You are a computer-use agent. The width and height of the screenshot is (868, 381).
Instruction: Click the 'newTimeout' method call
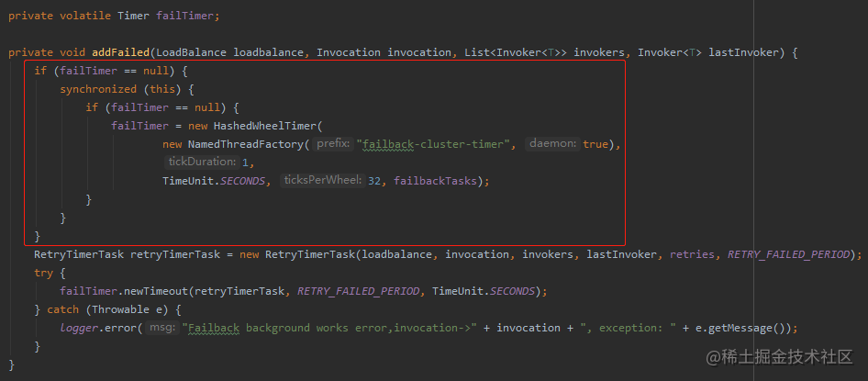pos(156,291)
